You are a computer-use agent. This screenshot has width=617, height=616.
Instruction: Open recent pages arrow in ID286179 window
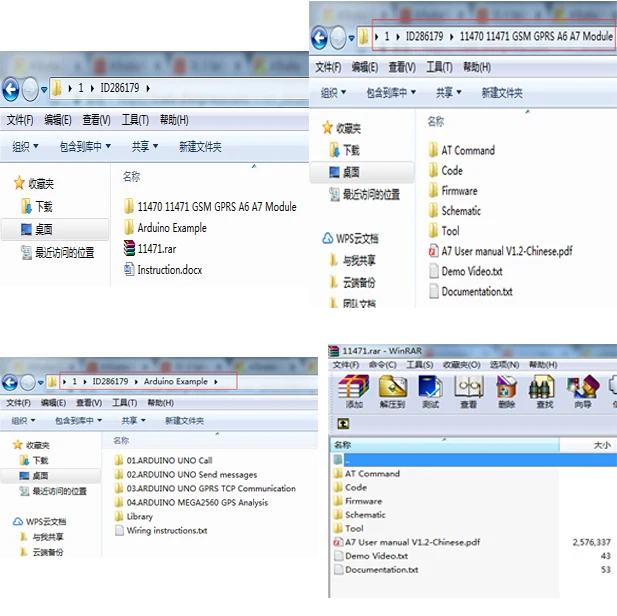(x=44, y=90)
